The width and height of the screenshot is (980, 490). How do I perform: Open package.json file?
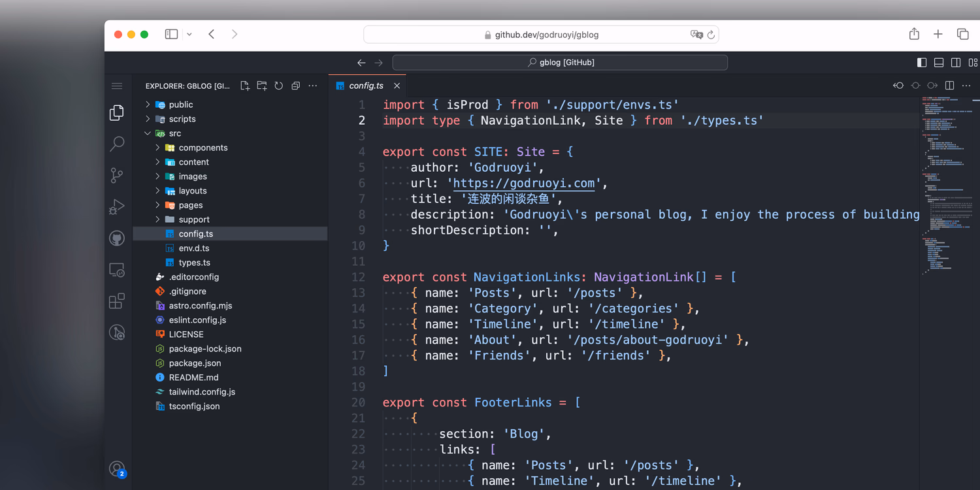click(x=230, y=363)
